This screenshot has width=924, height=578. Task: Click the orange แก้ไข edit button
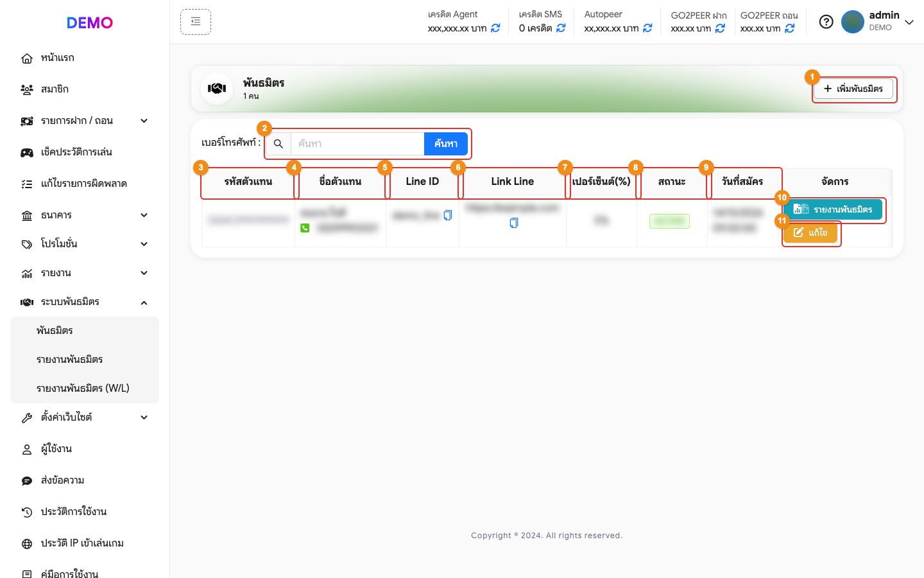point(810,232)
